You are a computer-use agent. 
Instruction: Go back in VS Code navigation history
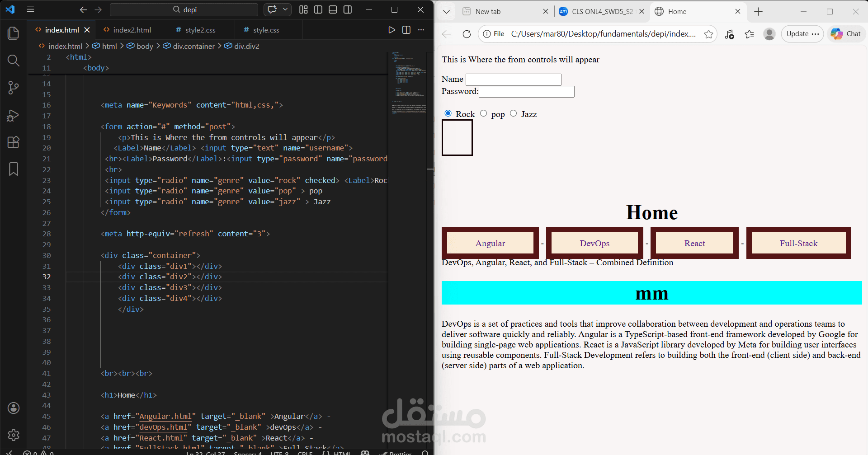[x=83, y=9]
